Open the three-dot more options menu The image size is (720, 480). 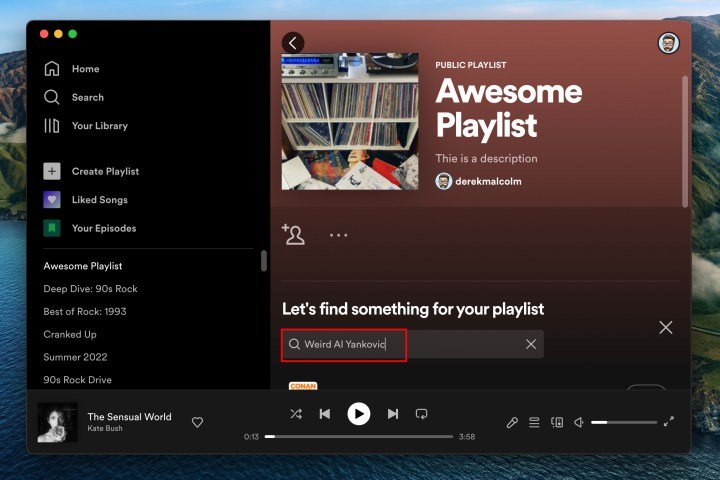[338, 235]
